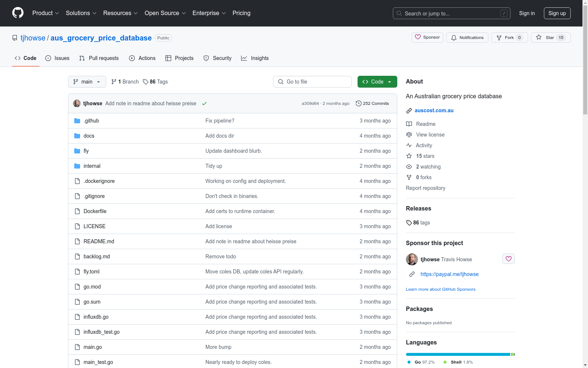Open the Projects tab

[x=179, y=58]
